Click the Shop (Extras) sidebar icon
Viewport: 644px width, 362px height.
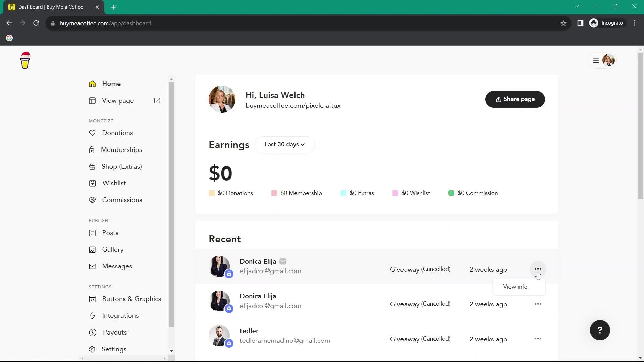pos(92,166)
